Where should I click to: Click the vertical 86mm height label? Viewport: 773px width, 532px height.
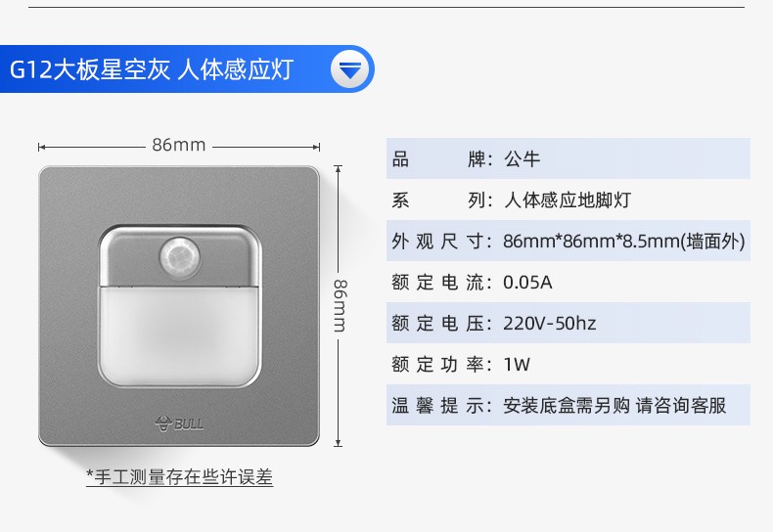tap(339, 304)
